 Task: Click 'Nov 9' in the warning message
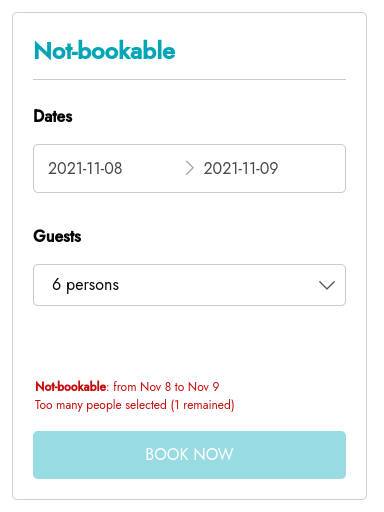click(x=203, y=387)
